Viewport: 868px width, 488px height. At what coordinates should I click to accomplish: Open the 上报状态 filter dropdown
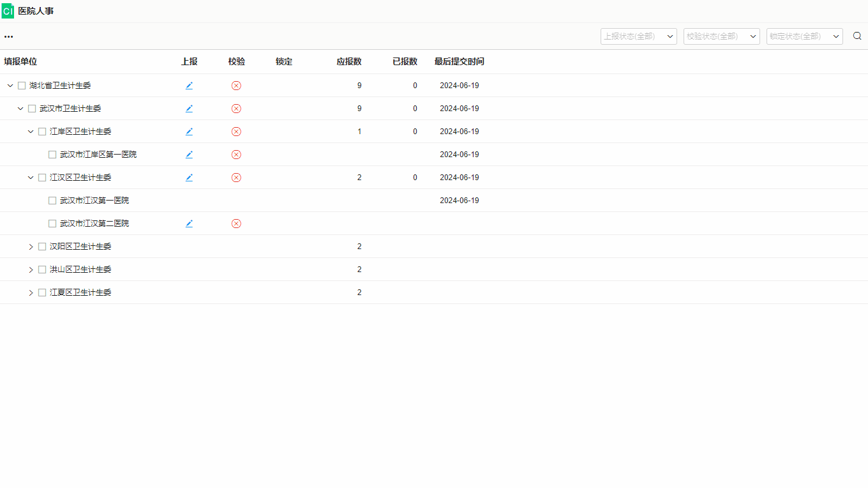(x=638, y=36)
